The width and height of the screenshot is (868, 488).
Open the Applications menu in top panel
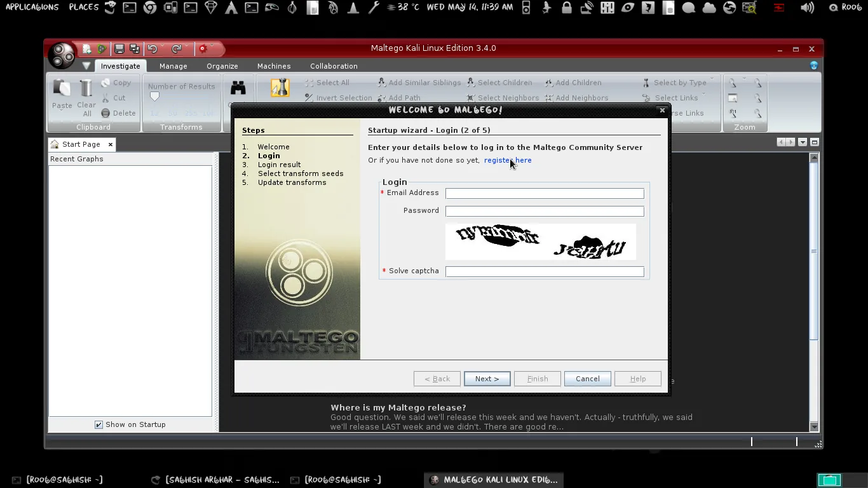(32, 7)
